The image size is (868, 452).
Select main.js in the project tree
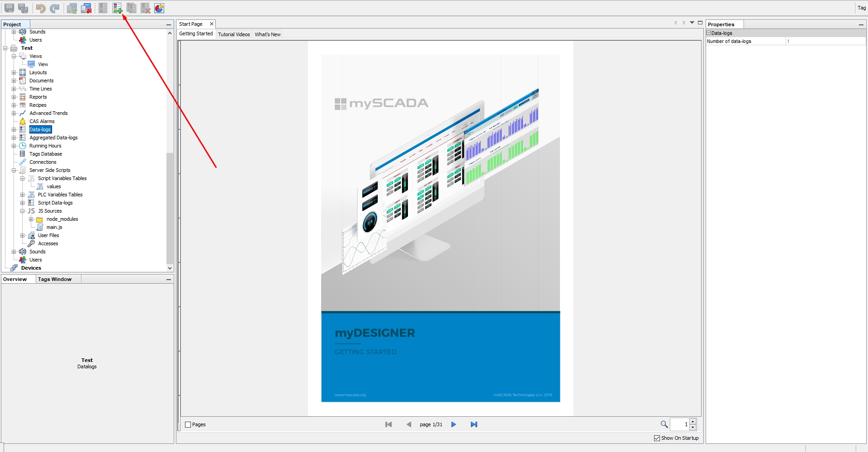(x=54, y=227)
